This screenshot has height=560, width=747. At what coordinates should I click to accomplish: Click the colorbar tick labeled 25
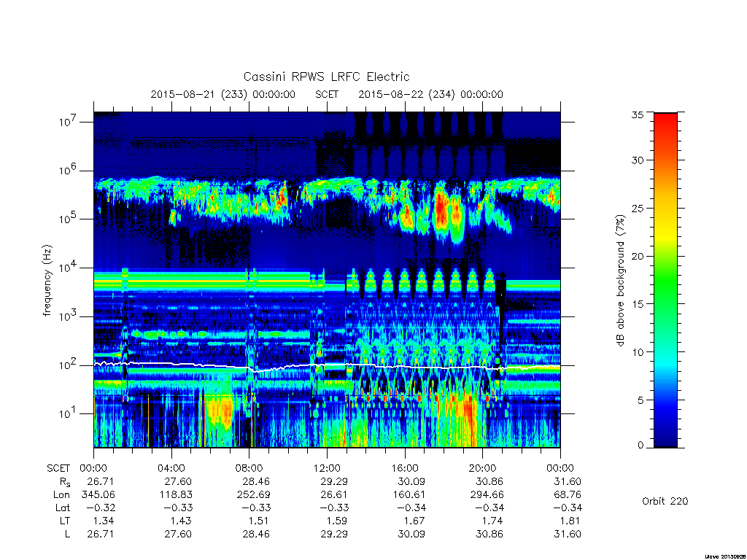pyautogui.click(x=638, y=208)
